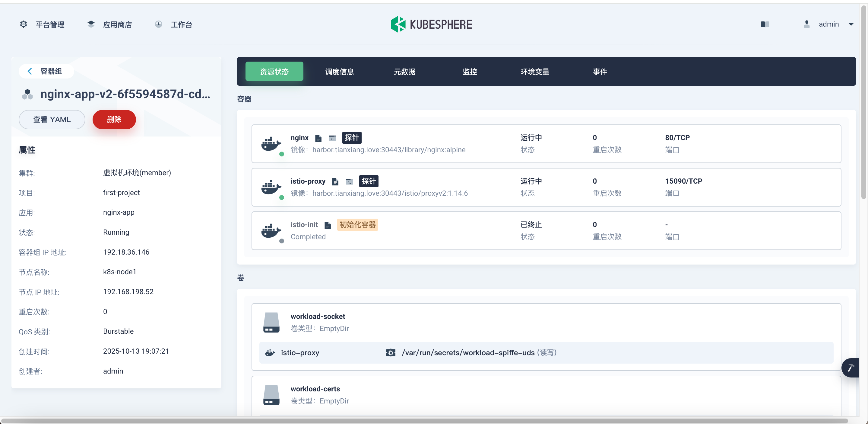The width and height of the screenshot is (868, 424).
Task: Click the KubeSphere logo
Action: point(431,24)
